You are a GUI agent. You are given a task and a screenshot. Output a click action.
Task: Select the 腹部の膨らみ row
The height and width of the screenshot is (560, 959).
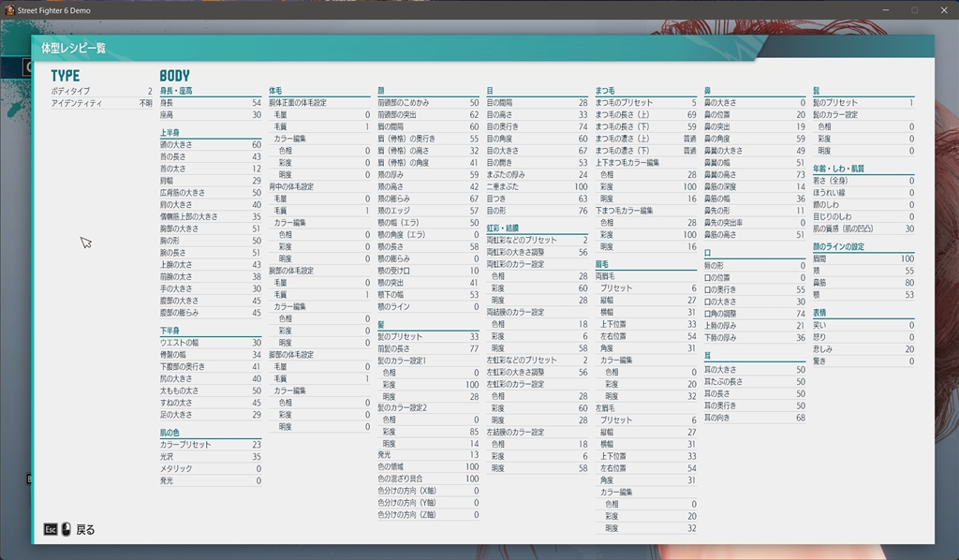tap(211, 313)
